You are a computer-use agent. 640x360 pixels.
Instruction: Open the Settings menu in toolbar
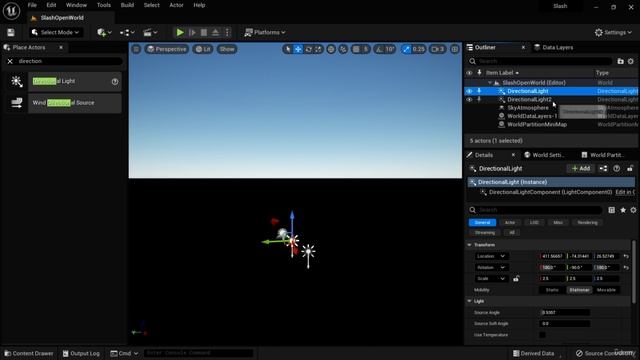[613, 32]
